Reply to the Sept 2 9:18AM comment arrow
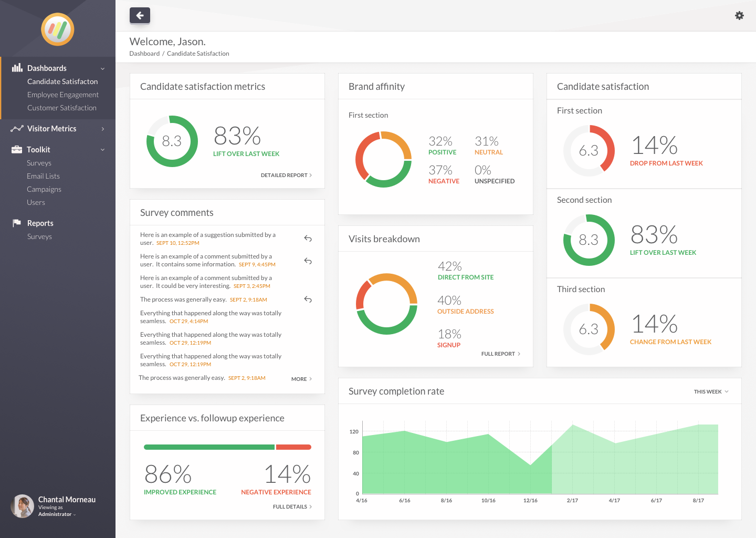This screenshot has height=538, width=756. pos(308,299)
